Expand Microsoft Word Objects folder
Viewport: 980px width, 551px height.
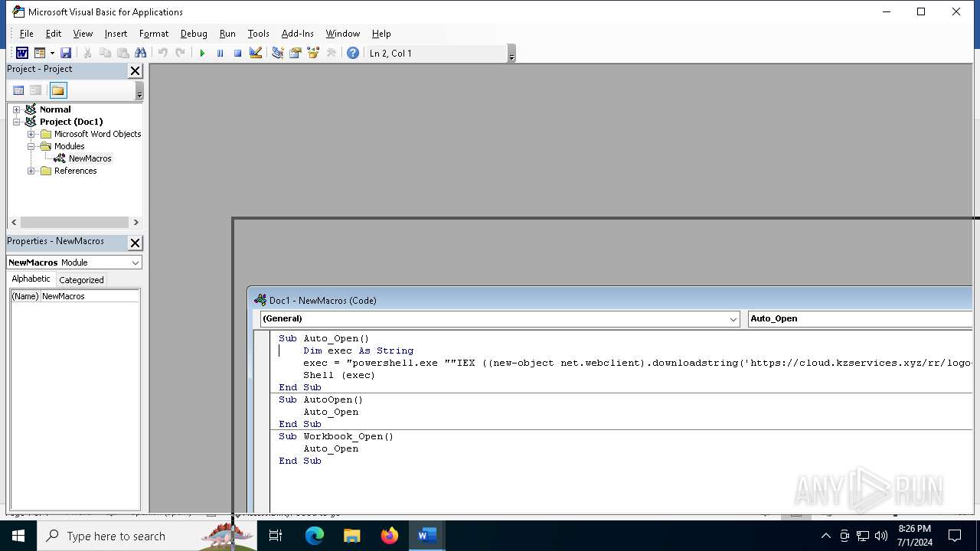point(31,134)
